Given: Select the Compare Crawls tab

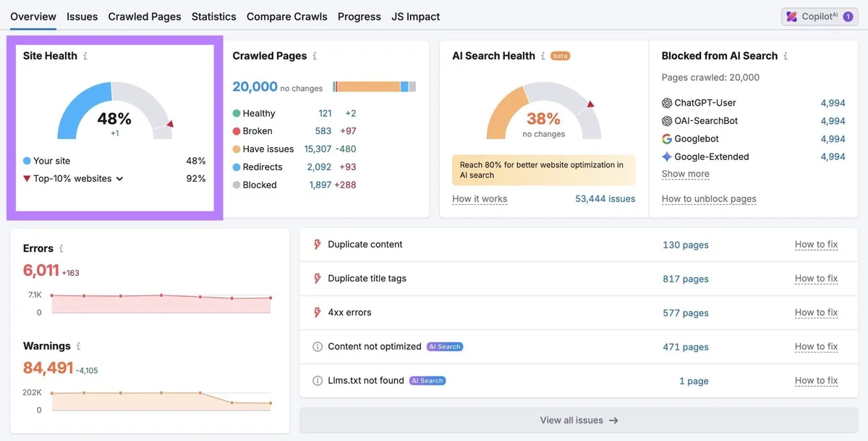Looking at the screenshot, I should coord(287,16).
